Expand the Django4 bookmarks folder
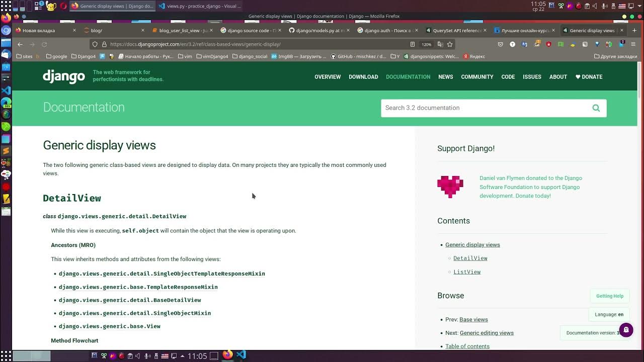644x362 pixels. coord(84,56)
